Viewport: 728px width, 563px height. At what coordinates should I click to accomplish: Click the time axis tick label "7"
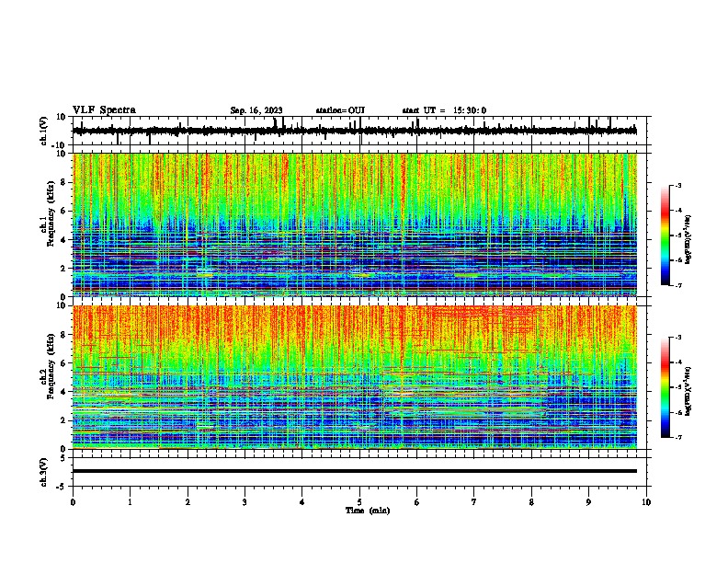click(x=474, y=502)
